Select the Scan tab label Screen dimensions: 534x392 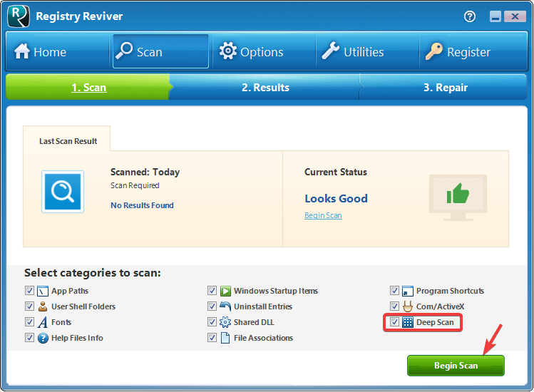(150, 52)
